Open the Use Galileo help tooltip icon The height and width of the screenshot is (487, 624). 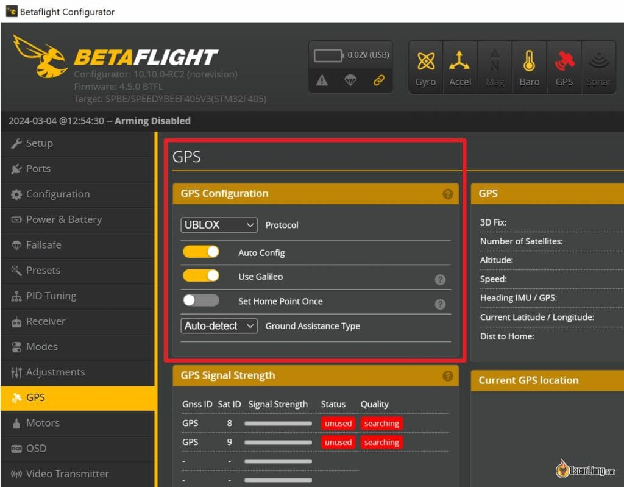(x=440, y=279)
